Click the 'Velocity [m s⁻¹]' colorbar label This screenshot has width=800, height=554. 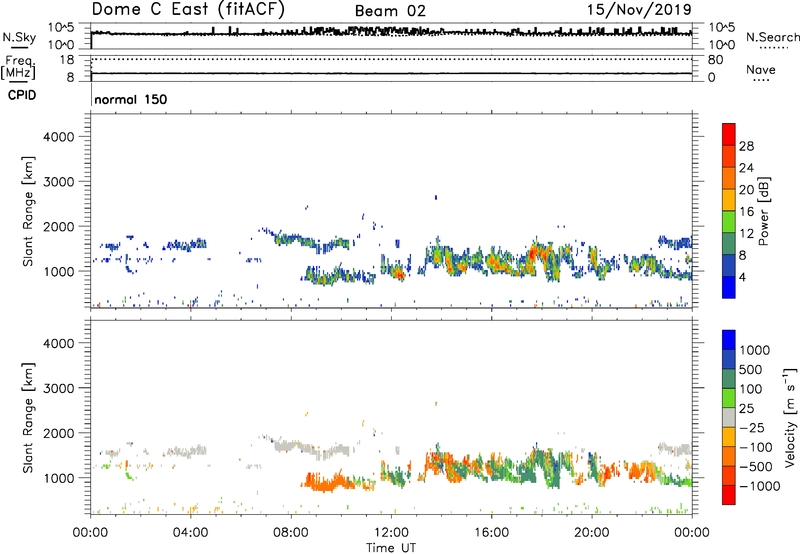[790, 417]
